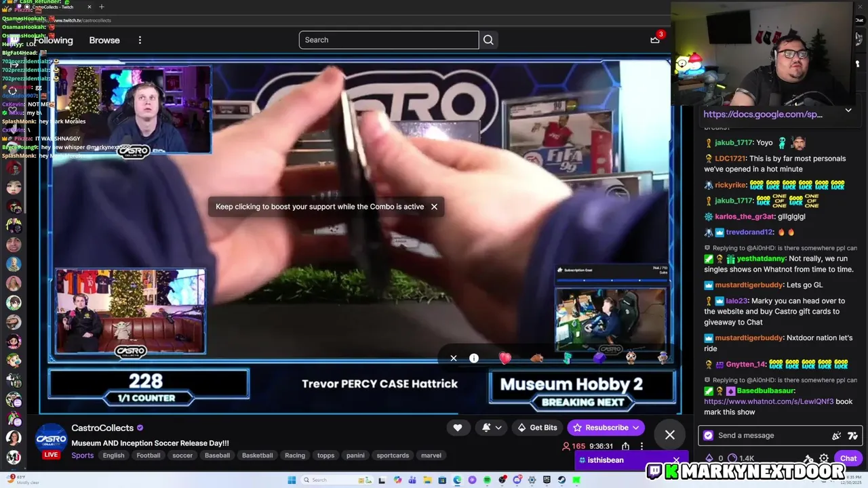
Task: Open the Sports category link
Action: (83, 455)
